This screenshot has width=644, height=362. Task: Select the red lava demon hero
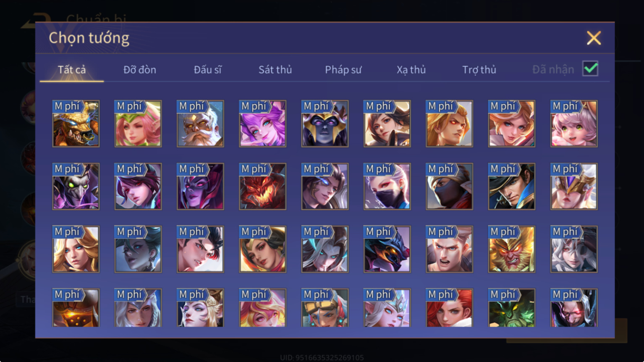pyautogui.click(x=262, y=186)
